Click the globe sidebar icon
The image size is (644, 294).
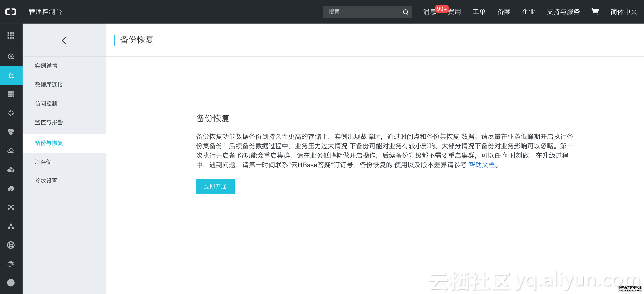click(x=11, y=245)
